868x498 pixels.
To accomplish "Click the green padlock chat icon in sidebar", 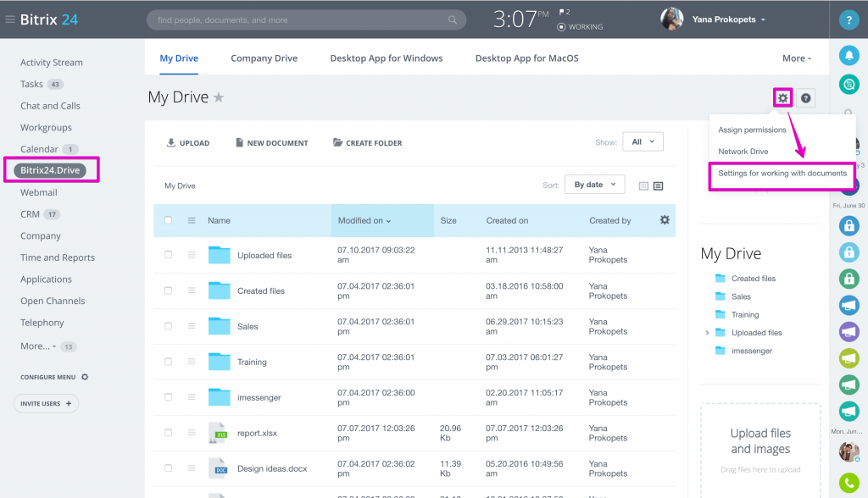I will pyautogui.click(x=849, y=279).
